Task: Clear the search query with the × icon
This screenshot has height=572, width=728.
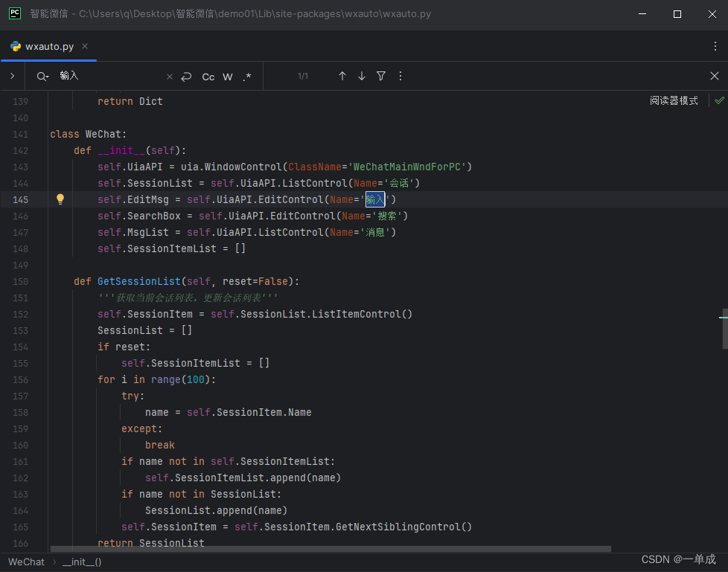Action: (x=169, y=76)
